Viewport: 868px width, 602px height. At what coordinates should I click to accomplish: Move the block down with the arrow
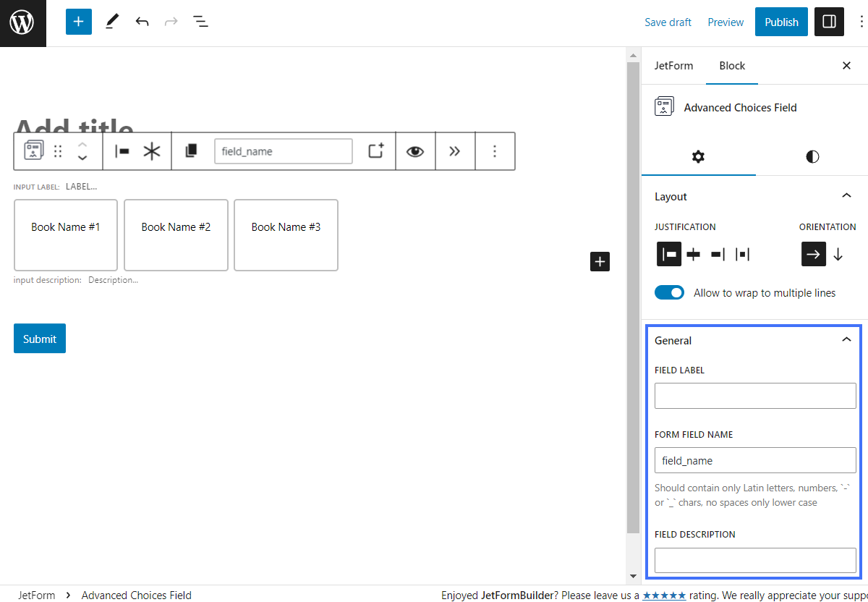(x=82, y=158)
